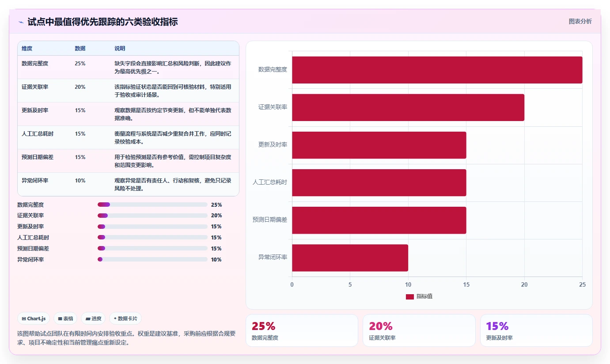610x364 pixels.
Task: Click the 证据关联率 progress bar
Action: click(152, 216)
